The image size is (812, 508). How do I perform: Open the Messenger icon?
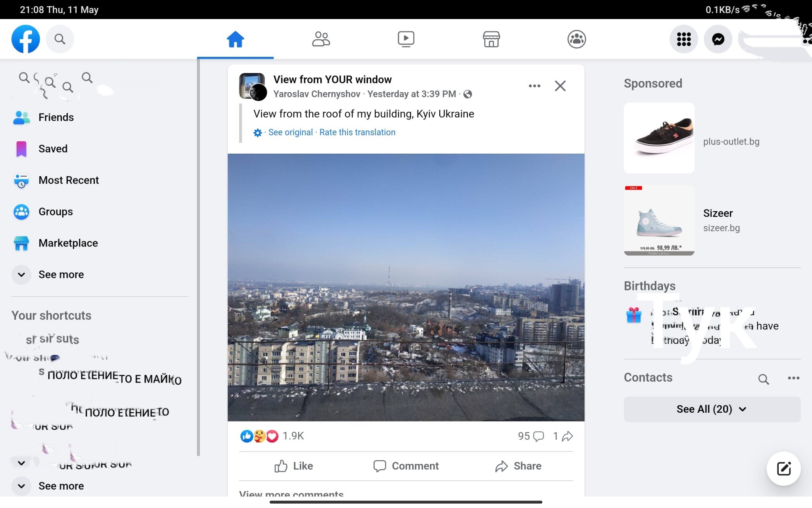(718, 39)
